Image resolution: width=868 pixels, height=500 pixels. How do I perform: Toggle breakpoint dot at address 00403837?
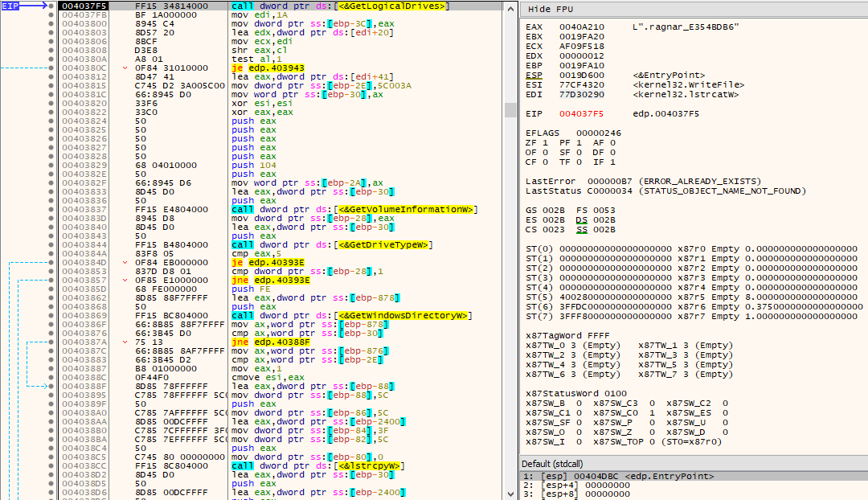pos(51,209)
